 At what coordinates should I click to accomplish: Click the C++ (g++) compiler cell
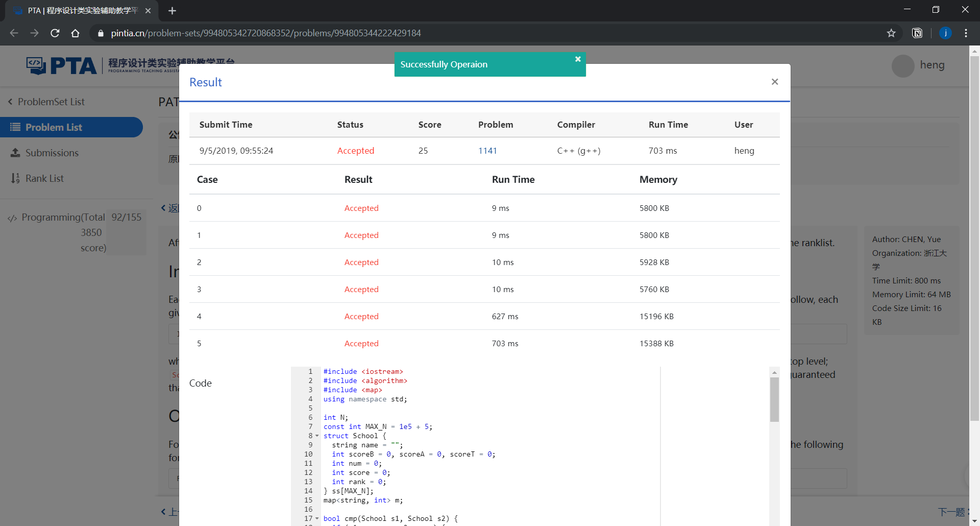579,151
